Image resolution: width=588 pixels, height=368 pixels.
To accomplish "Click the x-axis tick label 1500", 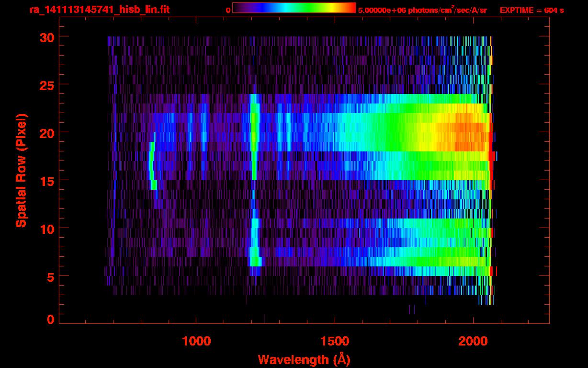I will [335, 341].
